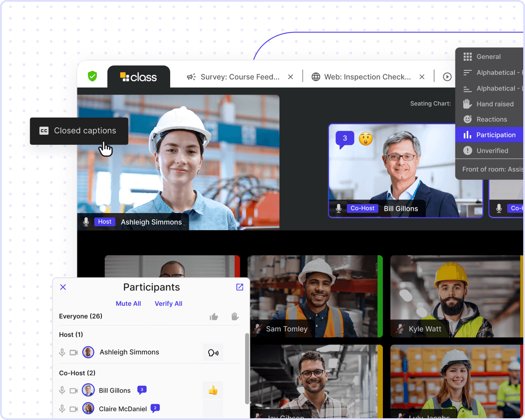Screen dimensions: 525x420
Task: Choose Hand raised seating option
Action: coord(494,104)
